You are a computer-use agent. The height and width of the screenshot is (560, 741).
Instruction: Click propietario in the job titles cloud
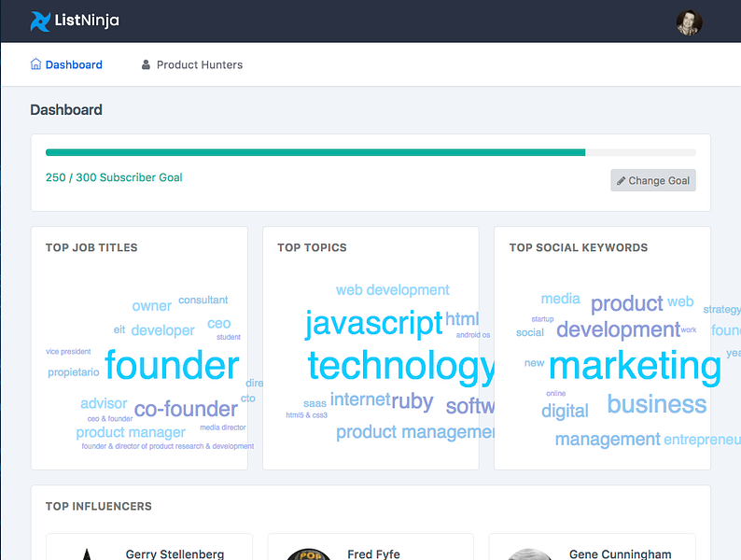pos(73,372)
